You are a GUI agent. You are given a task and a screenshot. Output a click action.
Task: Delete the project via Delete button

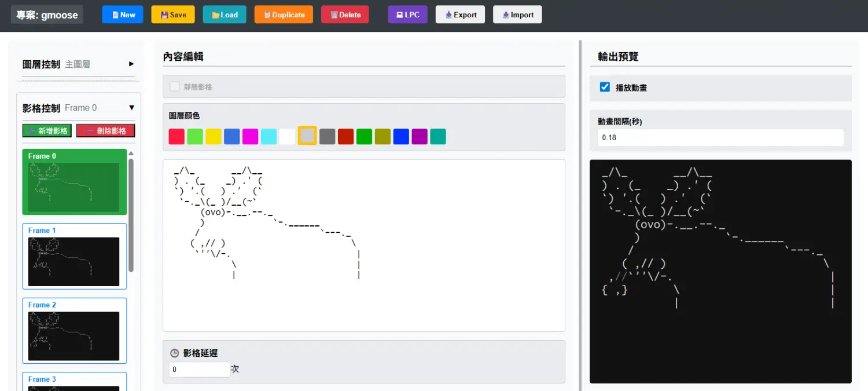(345, 14)
